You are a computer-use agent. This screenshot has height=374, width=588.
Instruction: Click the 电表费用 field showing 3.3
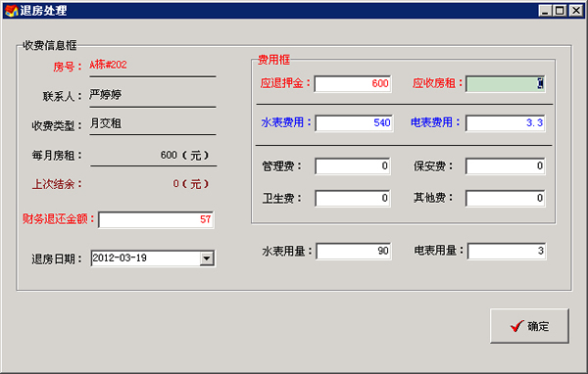[x=505, y=123]
